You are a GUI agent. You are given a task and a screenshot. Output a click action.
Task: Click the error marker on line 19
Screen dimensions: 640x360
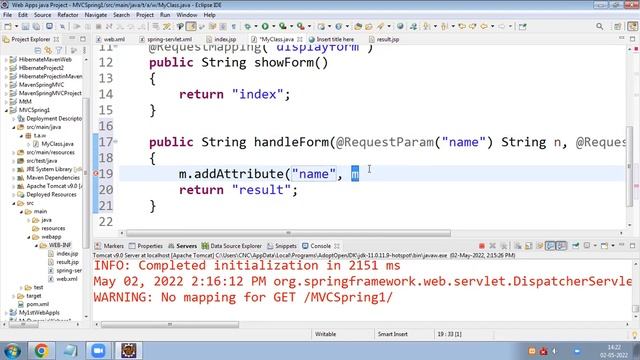click(96, 173)
